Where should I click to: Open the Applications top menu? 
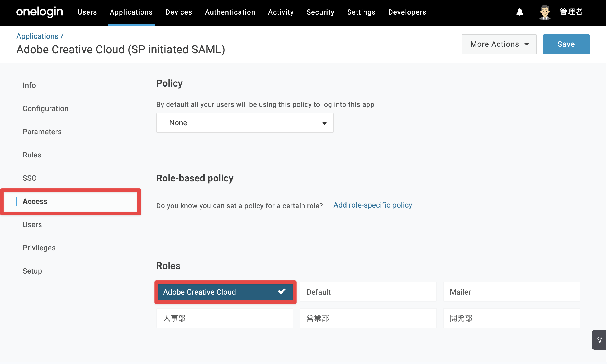[x=131, y=12]
